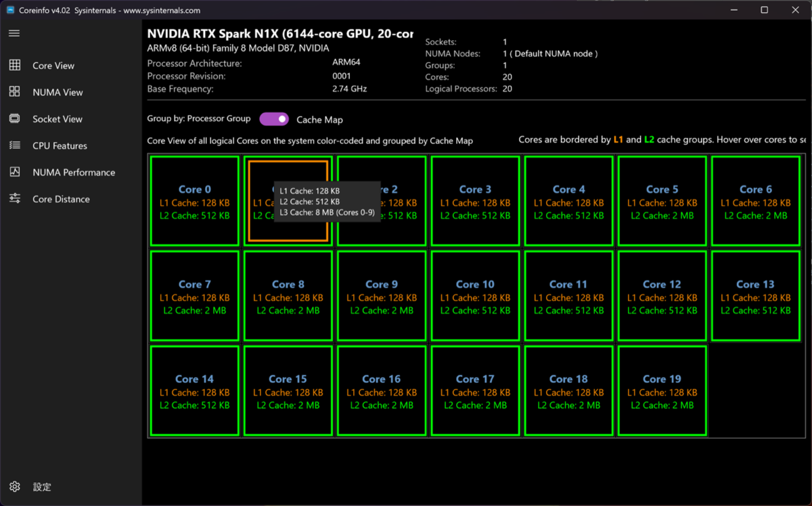Click the 'ARMv8 (64-bit) Family 8 Model D87' text

click(238, 49)
